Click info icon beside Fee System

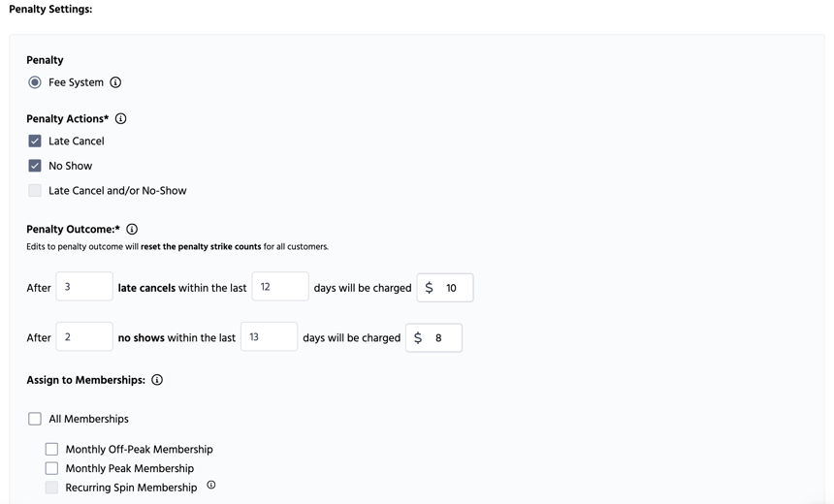click(x=115, y=82)
